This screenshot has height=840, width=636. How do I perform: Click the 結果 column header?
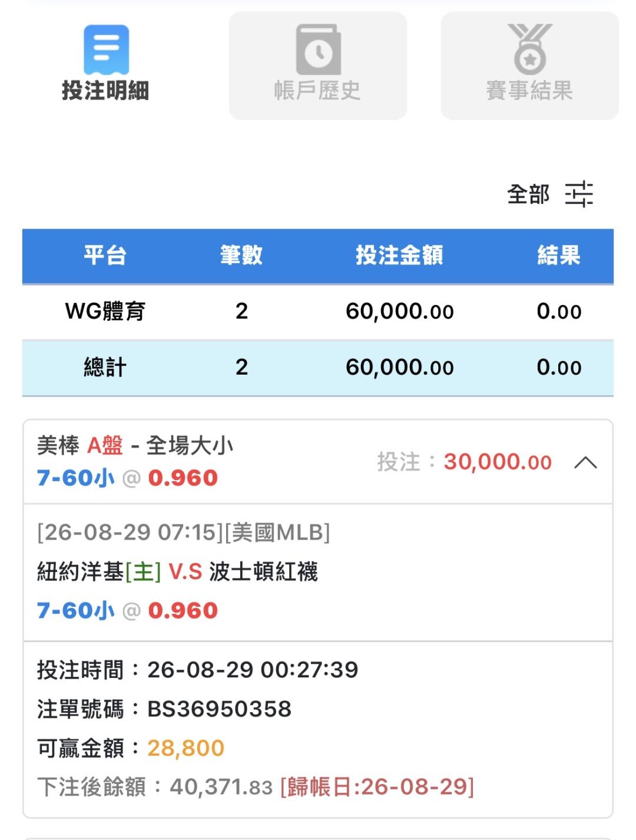[x=559, y=256]
